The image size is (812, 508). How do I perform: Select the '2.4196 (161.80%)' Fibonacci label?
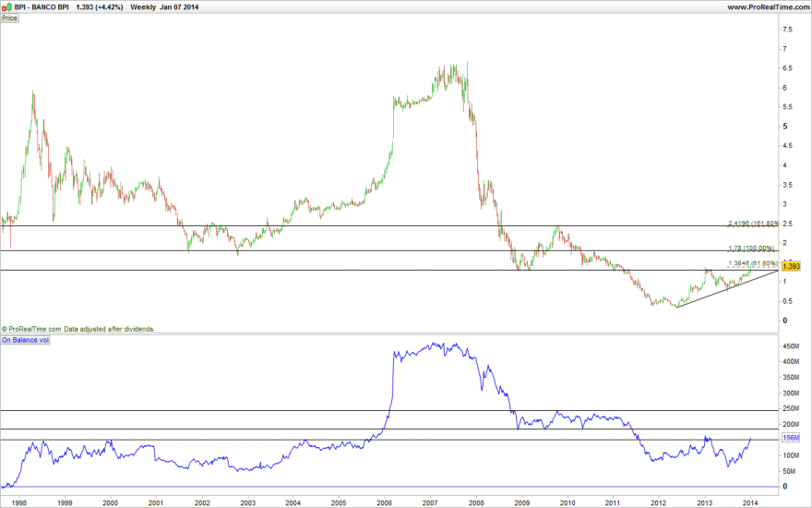[x=753, y=224]
